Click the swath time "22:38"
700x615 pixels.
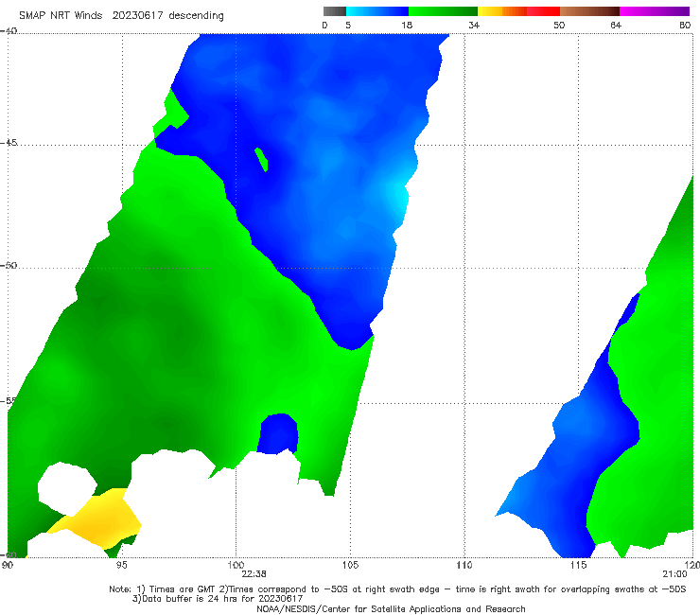pos(254,574)
